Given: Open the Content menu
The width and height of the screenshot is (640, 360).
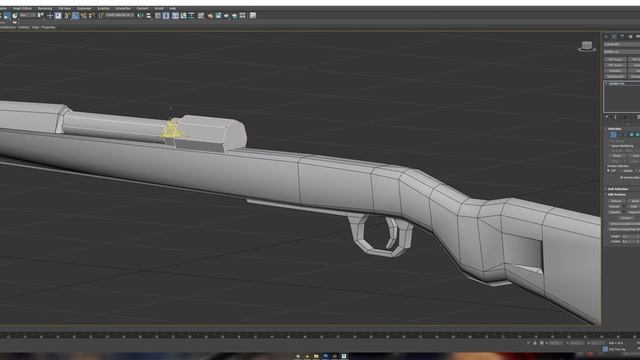Looking at the screenshot, I should coord(142,8).
